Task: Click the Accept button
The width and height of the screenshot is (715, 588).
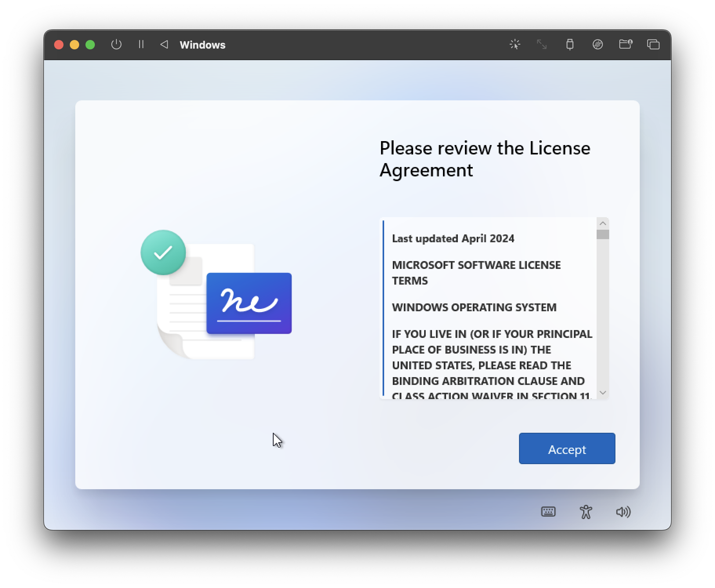Action: coord(567,448)
